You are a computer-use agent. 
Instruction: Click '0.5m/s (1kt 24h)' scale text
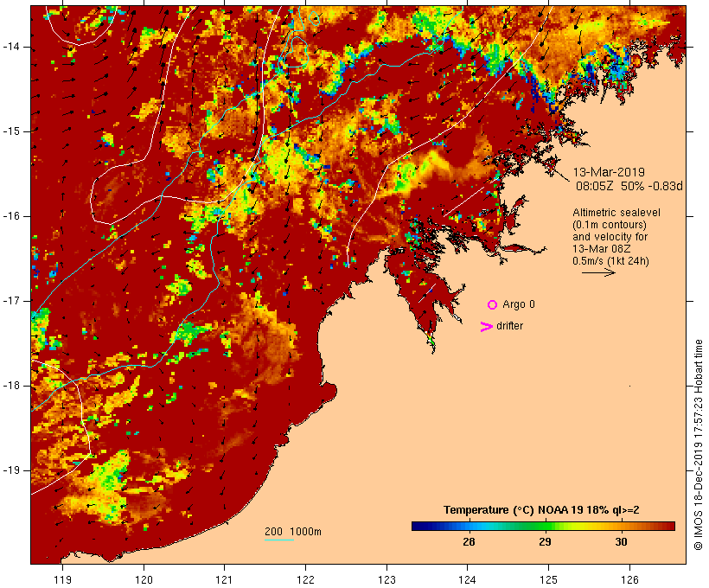click(610, 261)
